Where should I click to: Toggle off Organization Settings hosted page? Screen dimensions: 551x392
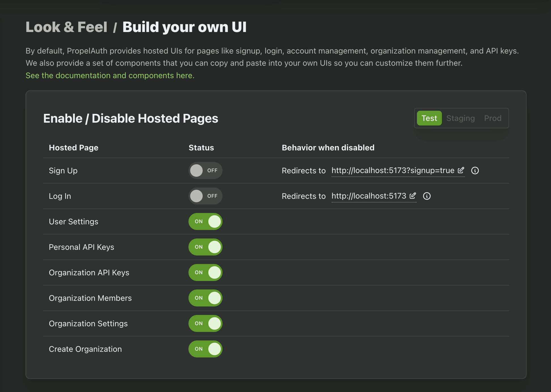tap(205, 323)
